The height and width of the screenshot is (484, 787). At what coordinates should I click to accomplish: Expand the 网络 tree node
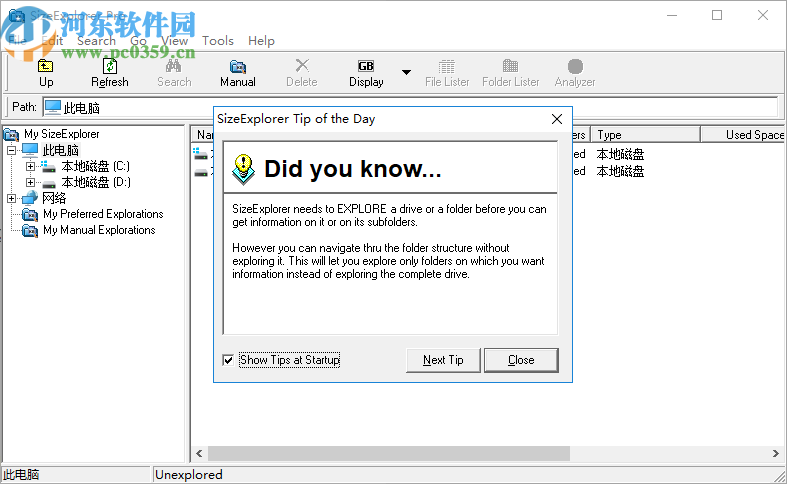pyautogui.click(x=12, y=198)
